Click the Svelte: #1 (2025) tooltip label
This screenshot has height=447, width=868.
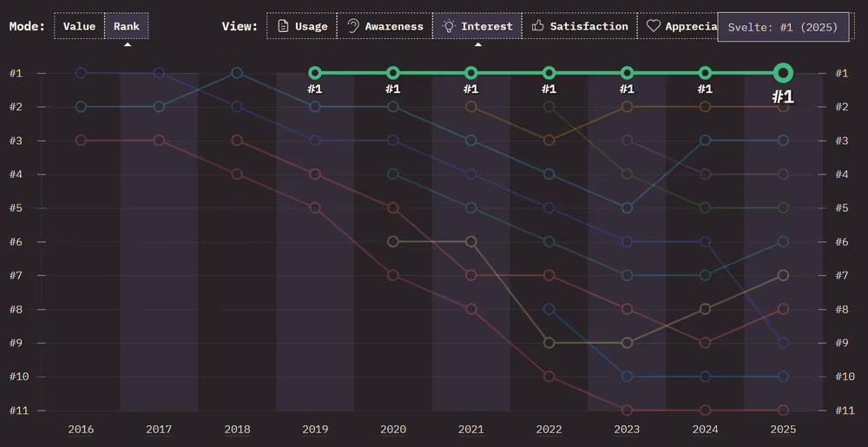[783, 27]
